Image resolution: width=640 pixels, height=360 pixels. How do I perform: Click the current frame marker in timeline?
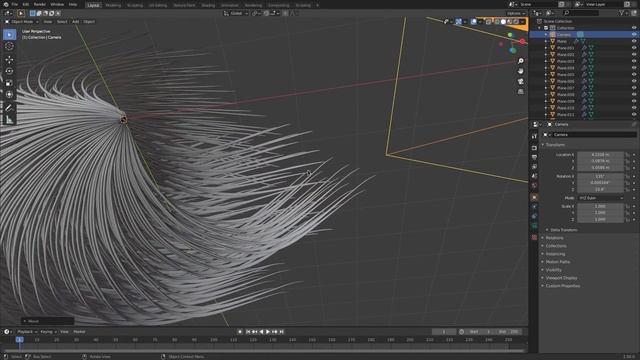[19, 340]
